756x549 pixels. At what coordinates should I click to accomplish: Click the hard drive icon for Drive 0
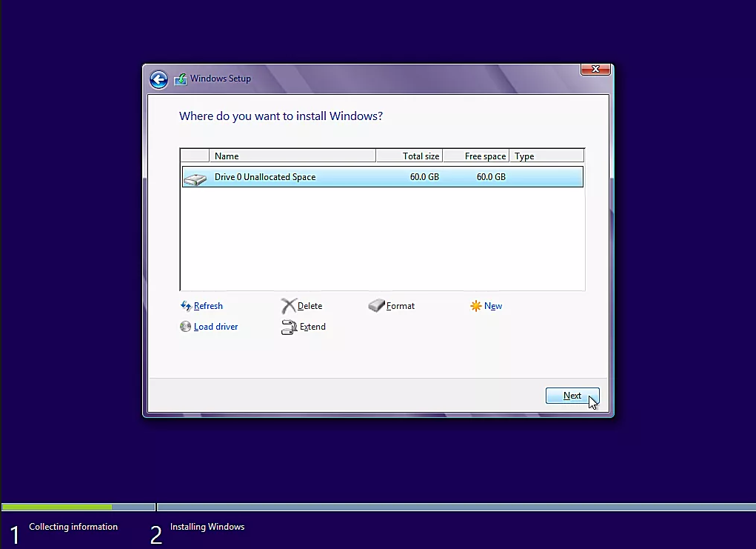[195, 179]
